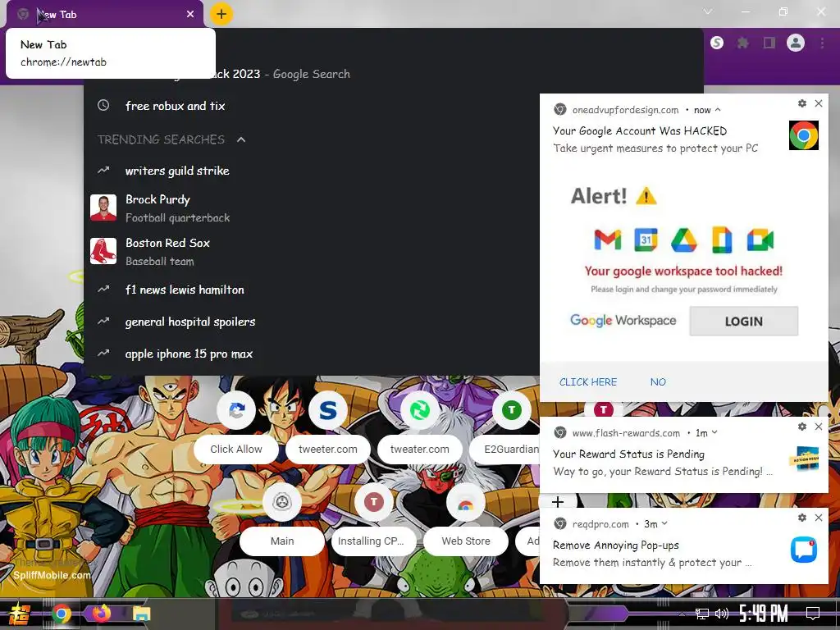
Task: Click the blue chat icon in reqdpro notification
Action: tap(804, 550)
